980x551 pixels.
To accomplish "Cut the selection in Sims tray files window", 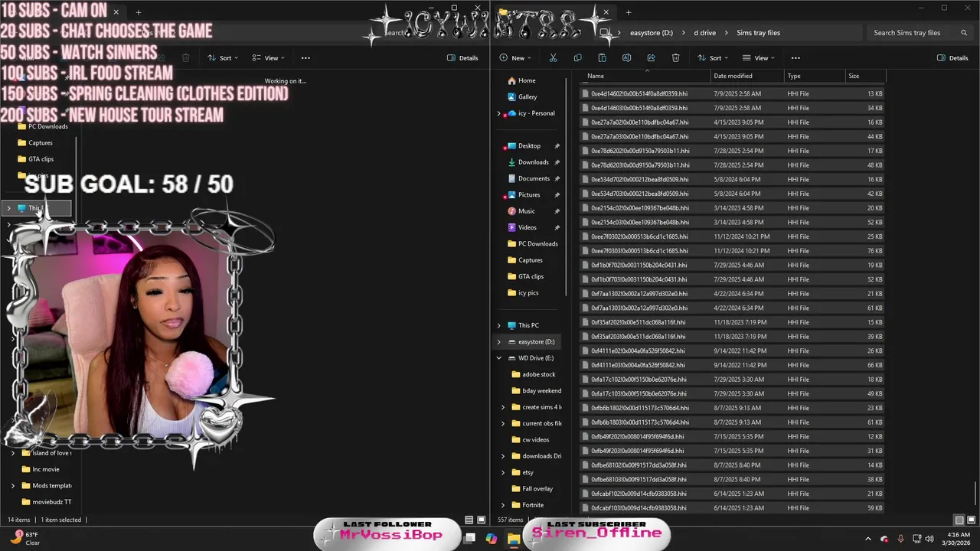I will tap(553, 58).
